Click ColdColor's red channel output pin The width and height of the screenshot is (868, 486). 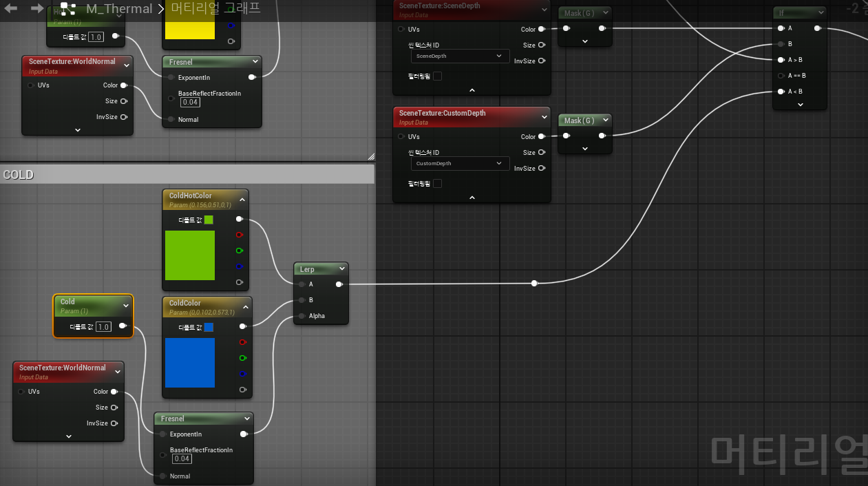tap(242, 342)
